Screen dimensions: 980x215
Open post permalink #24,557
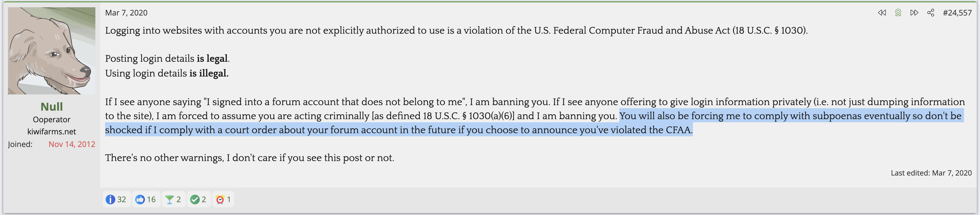coord(957,13)
